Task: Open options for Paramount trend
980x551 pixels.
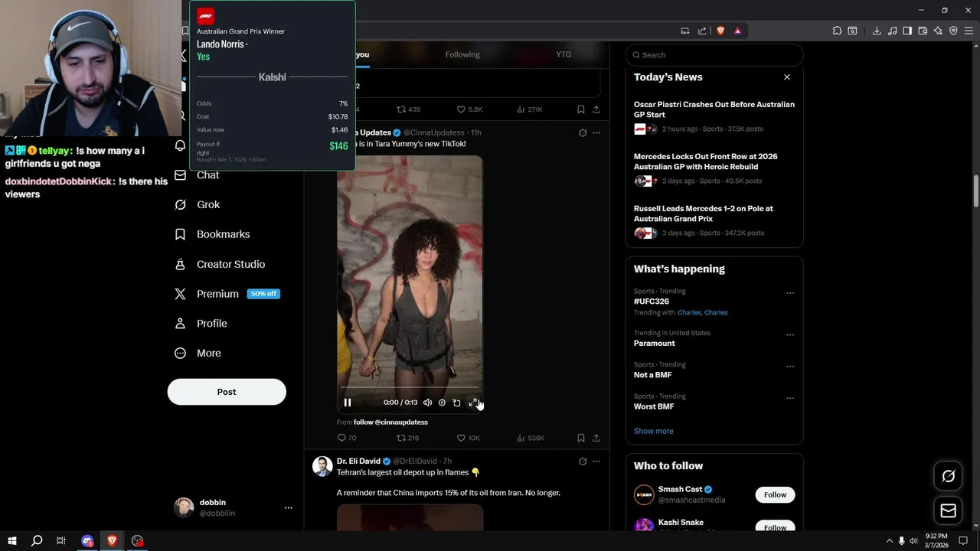Action: pyautogui.click(x=790, y=335)
